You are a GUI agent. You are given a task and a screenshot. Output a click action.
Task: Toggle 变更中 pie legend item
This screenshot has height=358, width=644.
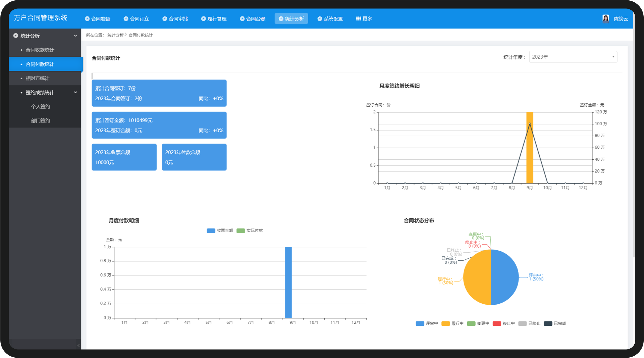[478, 323]
